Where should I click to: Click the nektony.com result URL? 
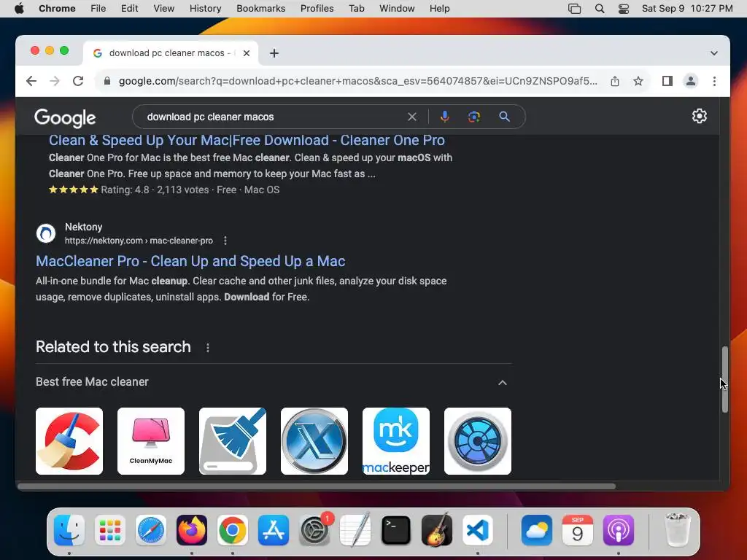(139, 241)
